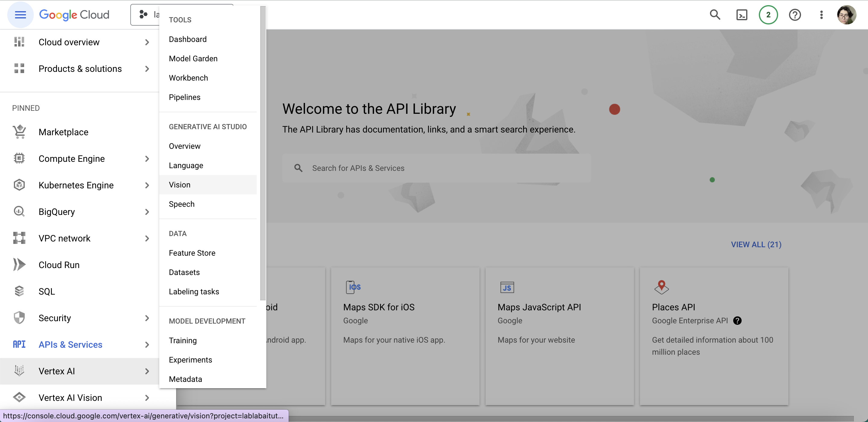Open Feature Store in Data section
This screenshot has width=868, height=422.
(x=192, y=253)
